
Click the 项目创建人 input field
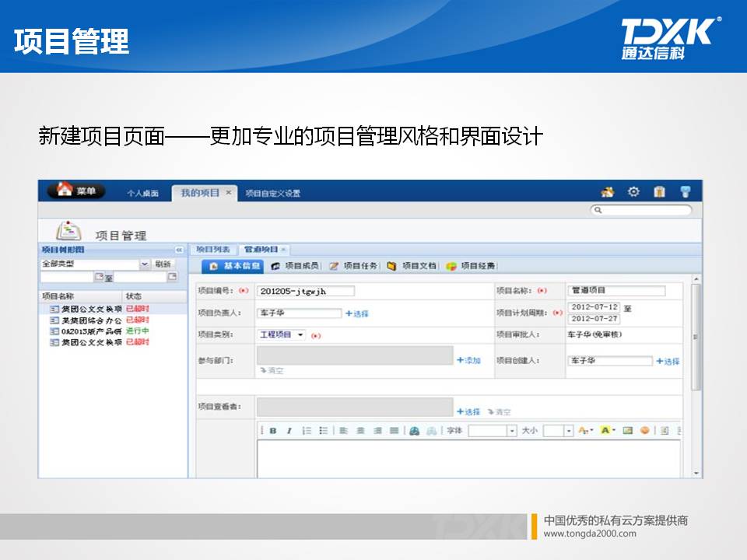610,360
